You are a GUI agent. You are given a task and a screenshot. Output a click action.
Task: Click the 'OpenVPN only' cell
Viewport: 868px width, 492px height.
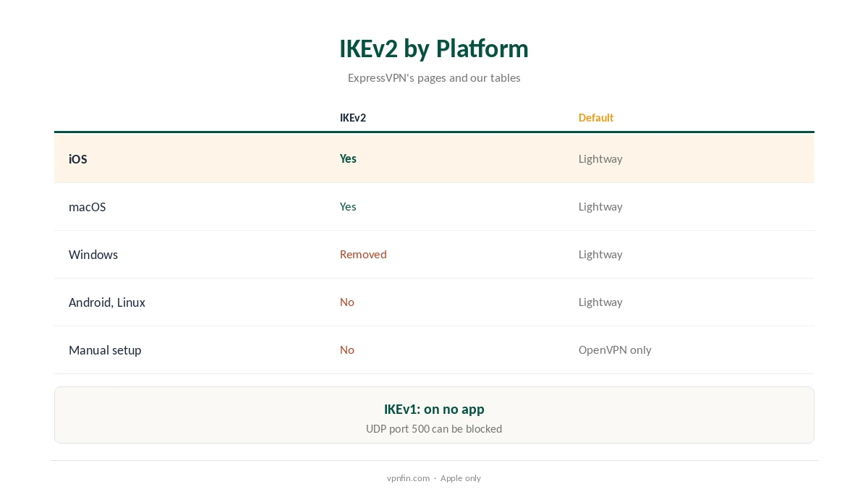615,349
